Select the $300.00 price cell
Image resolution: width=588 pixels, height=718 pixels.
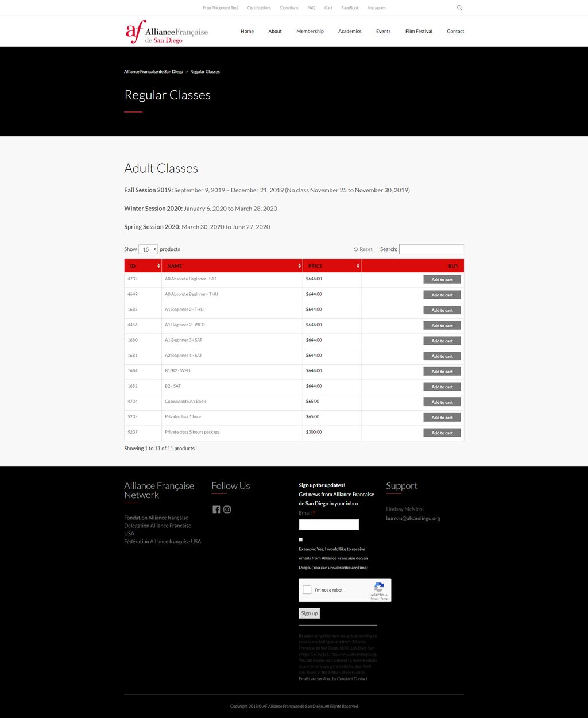314,432
